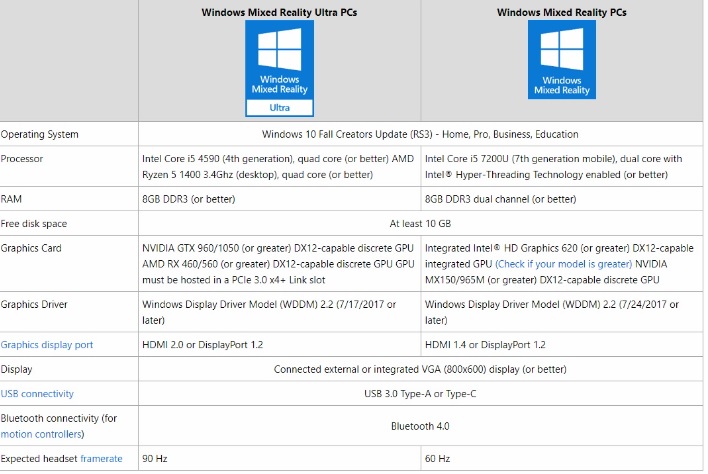Open the Graphics display port link
This screenshot has width=708, height=474.
click(x=47, y=344)
